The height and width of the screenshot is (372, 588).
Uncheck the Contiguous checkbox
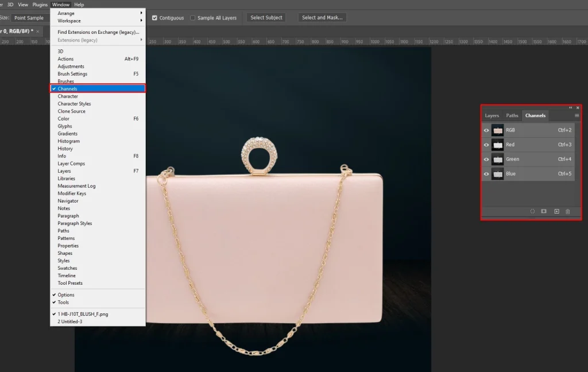pyautogui.click(x=154, y=18)
